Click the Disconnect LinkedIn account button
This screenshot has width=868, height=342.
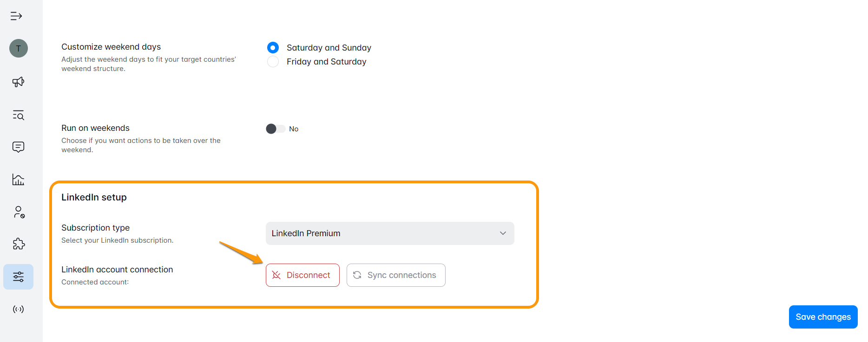(302, 275)
